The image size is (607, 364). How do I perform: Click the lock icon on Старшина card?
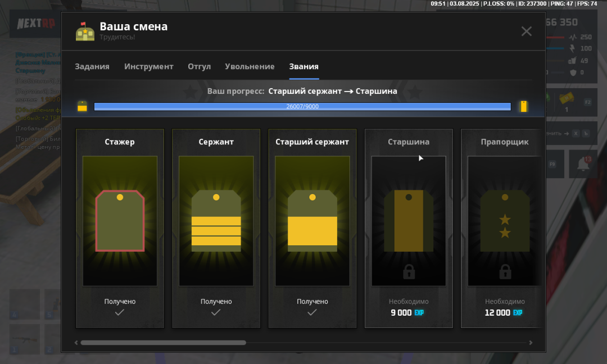pyautogui.click(x=409, y=272)
